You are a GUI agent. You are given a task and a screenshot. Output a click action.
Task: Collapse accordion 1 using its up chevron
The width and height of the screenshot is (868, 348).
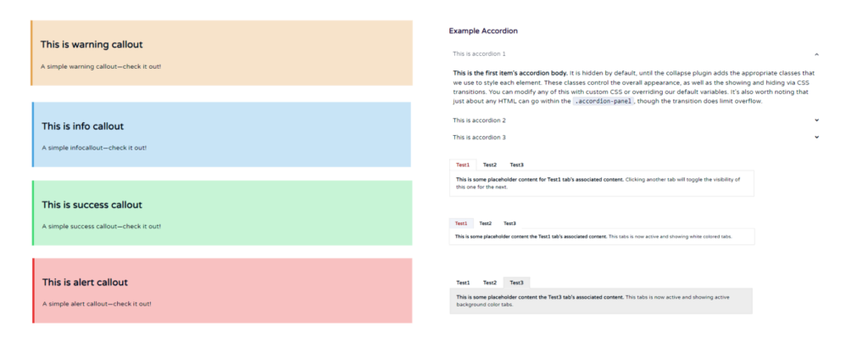pyautogui.click(x=816, y=54)
